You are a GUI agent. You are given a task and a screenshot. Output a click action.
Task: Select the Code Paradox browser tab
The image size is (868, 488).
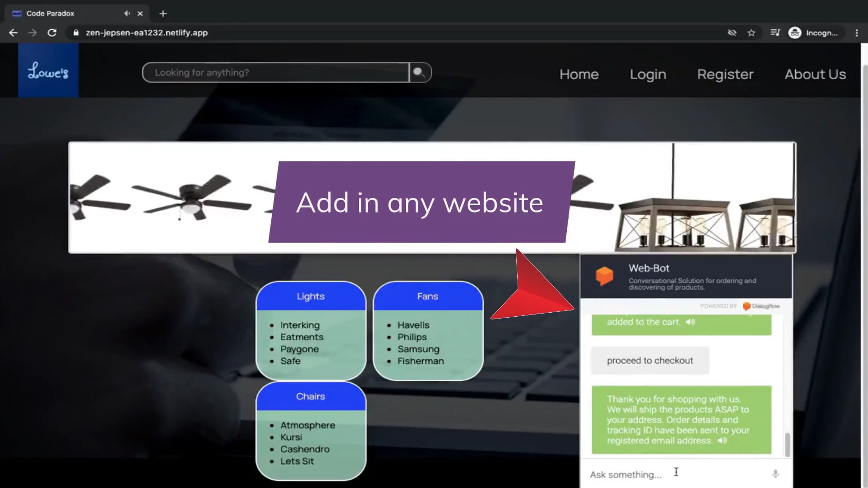pos(76,13)
